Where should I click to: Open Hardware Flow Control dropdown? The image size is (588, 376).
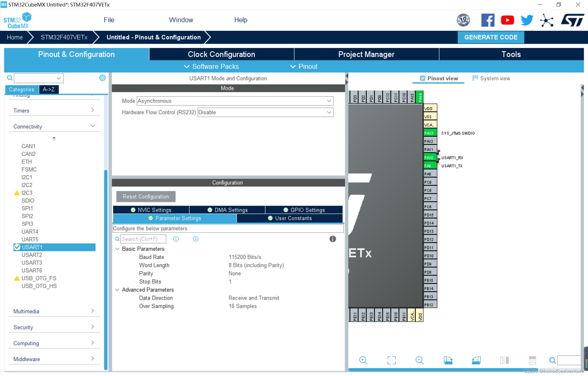point(265,112)
